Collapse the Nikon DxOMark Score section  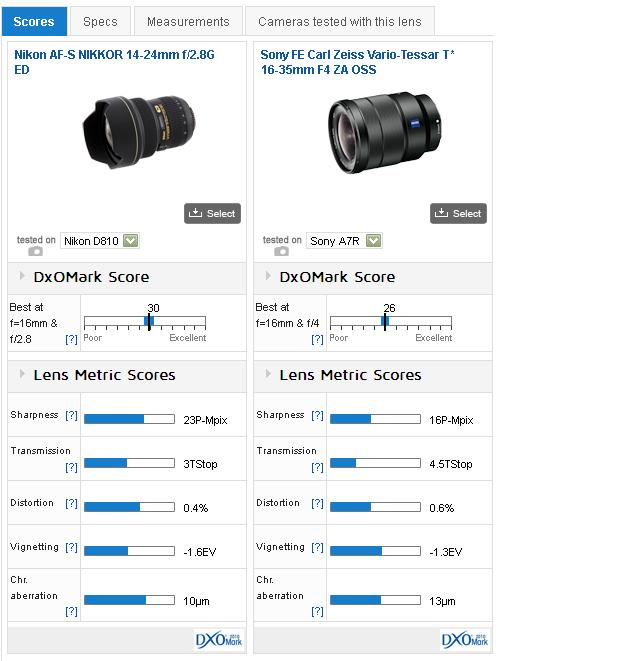click(22, 276)
